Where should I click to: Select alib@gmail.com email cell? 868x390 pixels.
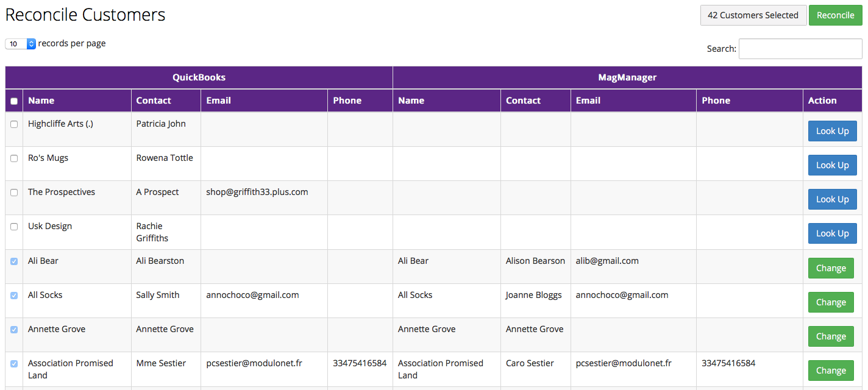[x=633, y=267]
